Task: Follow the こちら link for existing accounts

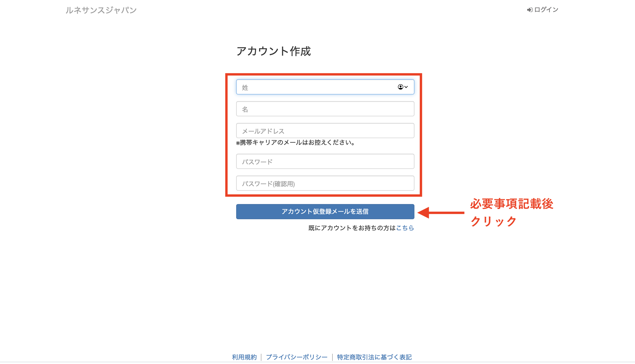Action: (405, 228)
